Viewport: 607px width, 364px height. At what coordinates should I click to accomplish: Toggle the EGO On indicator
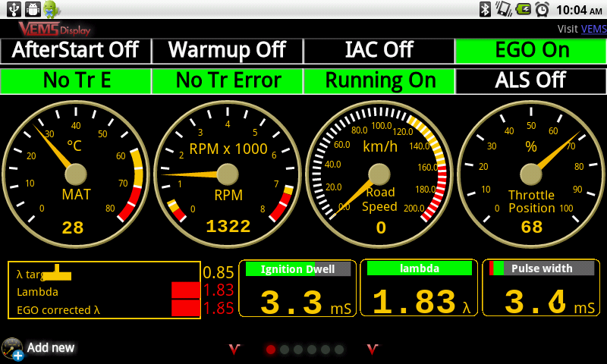tap(530, 51)
